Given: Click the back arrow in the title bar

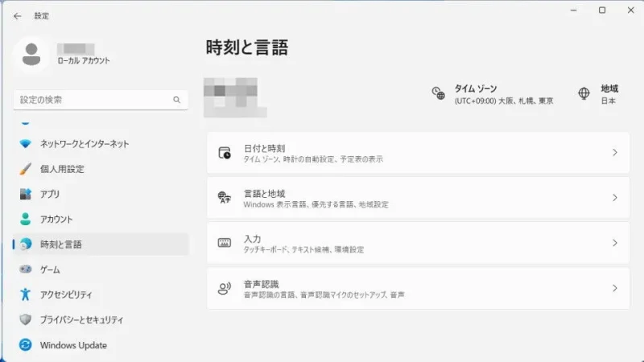Looking at the screenshot, I should [17, 15].
